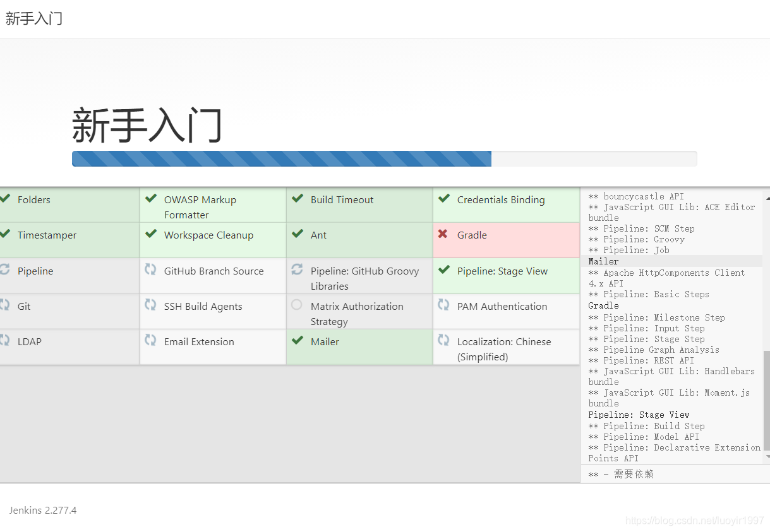Select the Timestamper plugin name
Image resolution: width=770 pixels, height=532 pixels.
[x=47, y=235]
